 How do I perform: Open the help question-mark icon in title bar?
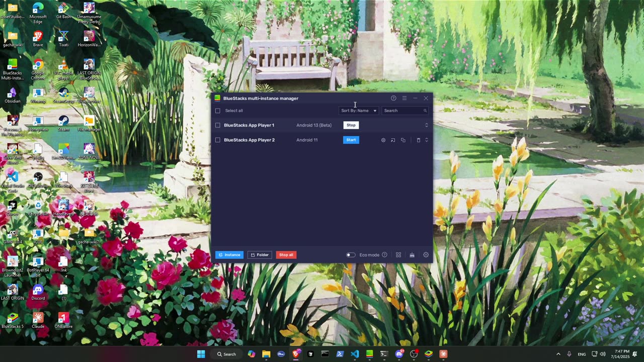tap(393, 98)
